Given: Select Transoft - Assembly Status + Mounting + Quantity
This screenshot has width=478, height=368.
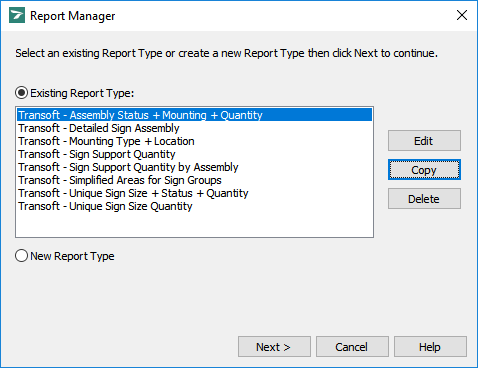Looking at the screenshot, I should [194, 115].
